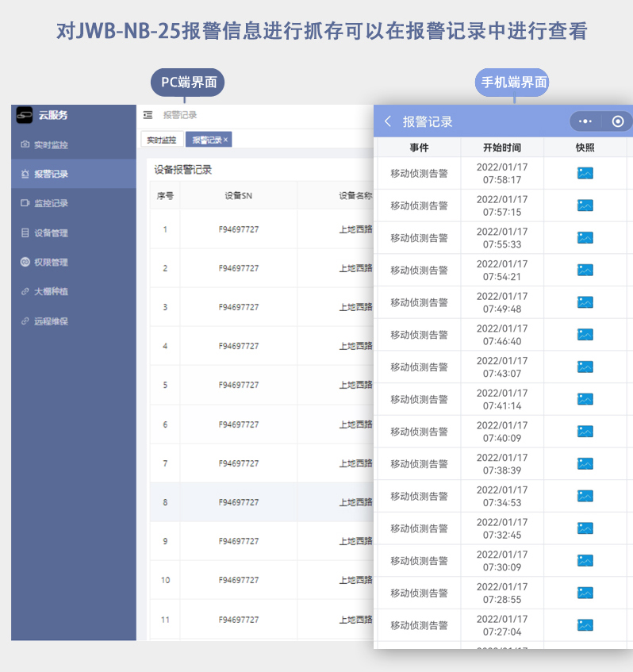This screenshot has height=672, width=633.
Task: Click sequence number 10 in the table
Action: coord(166,580)
